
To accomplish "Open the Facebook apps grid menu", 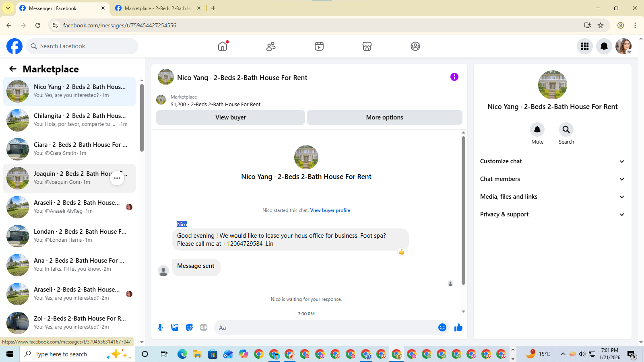I will (585, 46).
